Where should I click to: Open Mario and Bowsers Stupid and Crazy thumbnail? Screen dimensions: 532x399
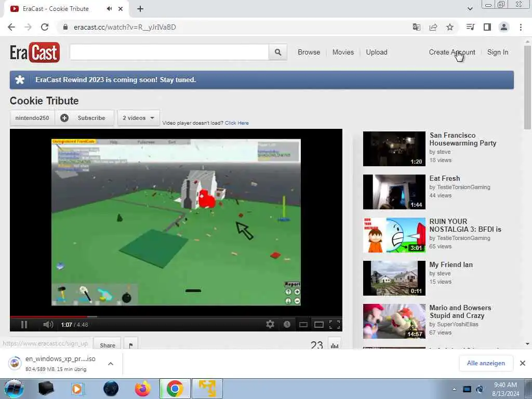click(x=394, y=321)
